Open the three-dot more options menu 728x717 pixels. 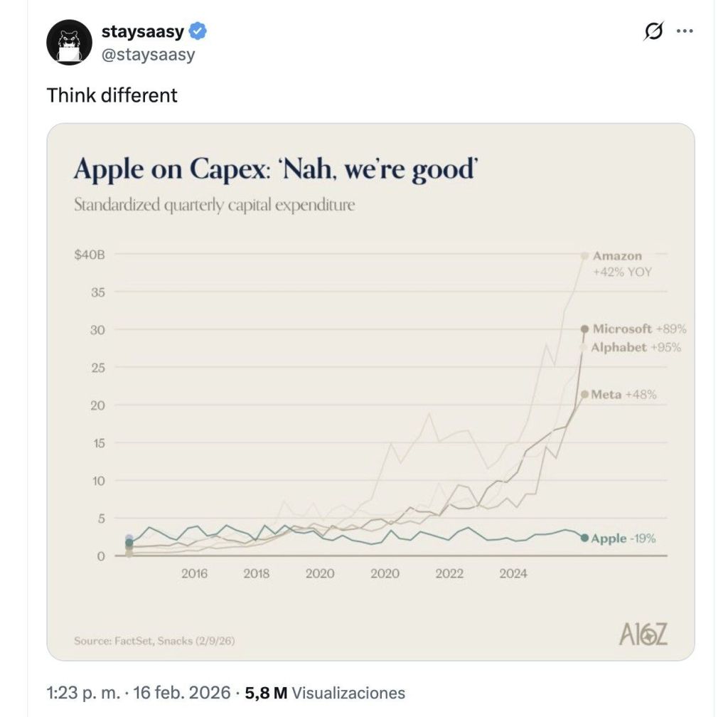(685, 31)
